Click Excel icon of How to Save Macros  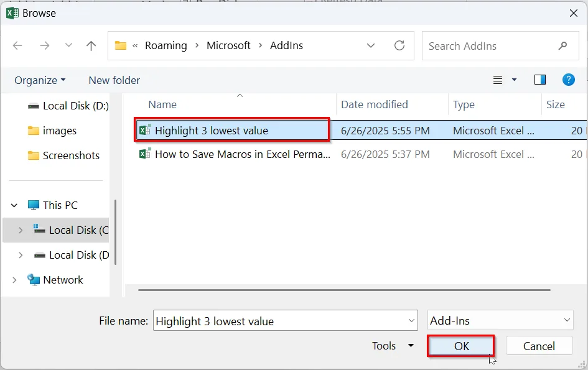click(x=145, y=154)
